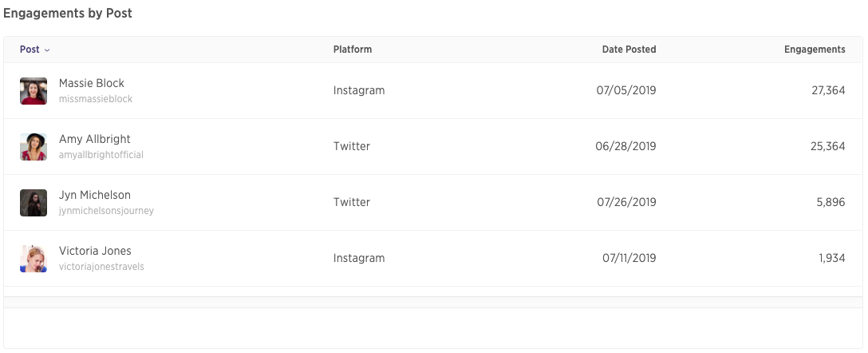Sort by Date Posted column header
The image size is (868, 353).
(629, 50)
